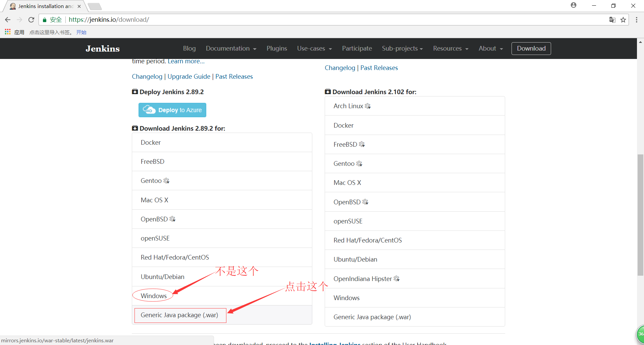Select Red Hat/Fedora/CentOS under Jenkins 2.89.2
This screenshot has height=345, width=644.
click(222, 257)
